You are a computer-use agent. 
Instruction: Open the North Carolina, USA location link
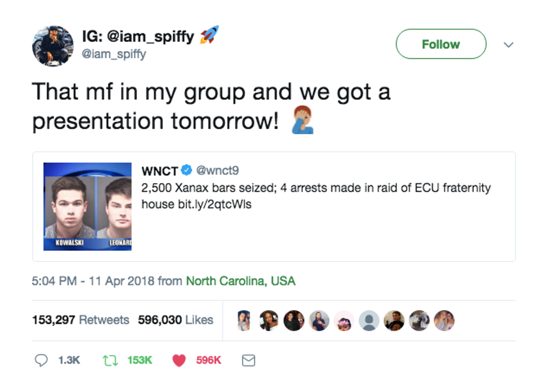[240, 281]
